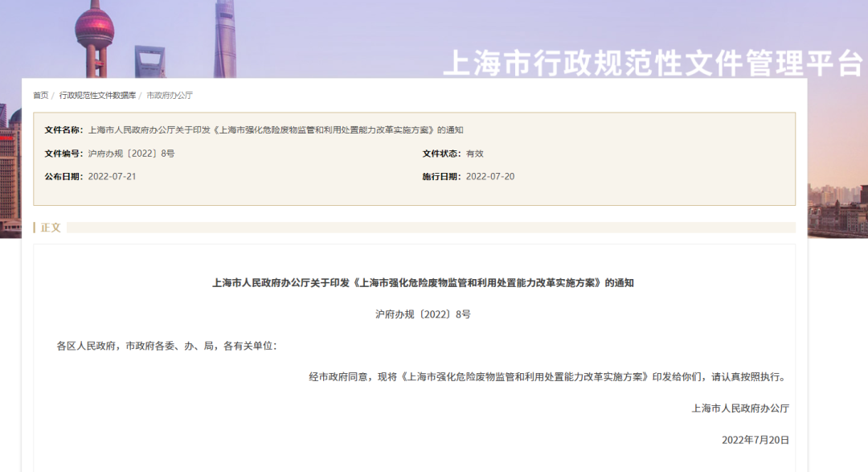Click the date 2022年7月20日
868x472 pixels.
(x=755, y=440)
